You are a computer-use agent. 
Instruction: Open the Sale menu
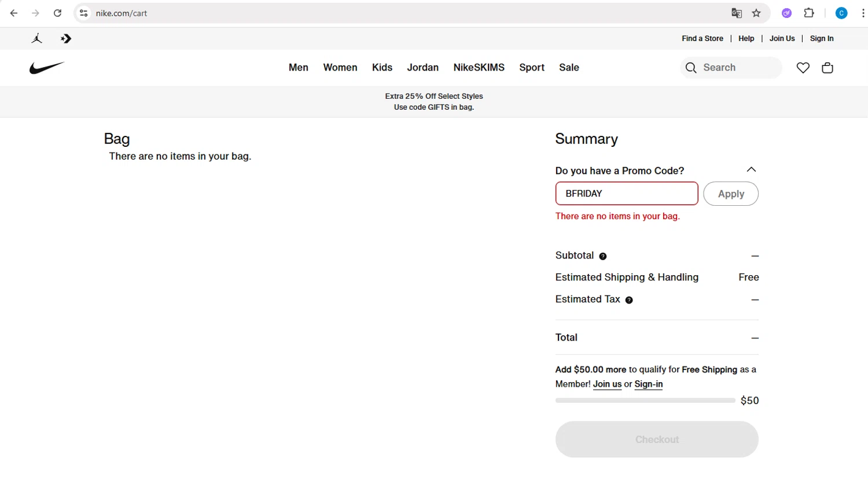coord(569,68)
